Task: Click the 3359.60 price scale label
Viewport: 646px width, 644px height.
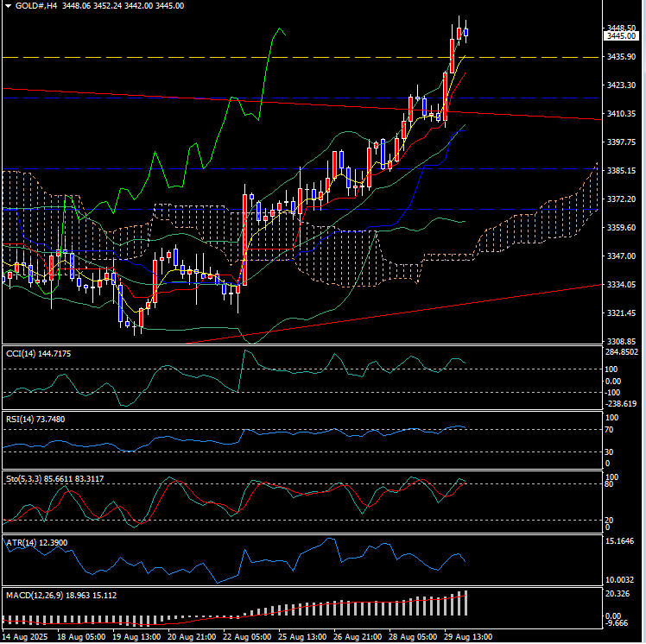Action: [x=621, y=228]
